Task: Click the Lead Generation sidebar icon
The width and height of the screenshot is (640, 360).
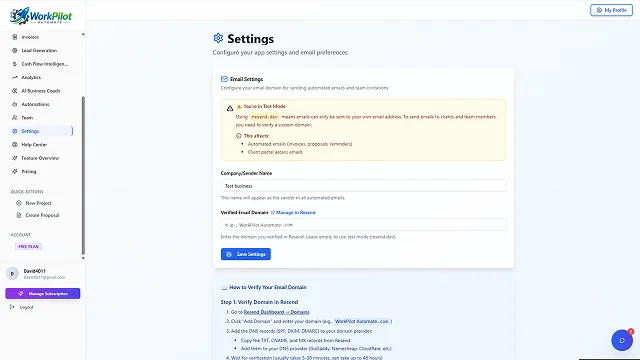Action: tap(15, 51)
